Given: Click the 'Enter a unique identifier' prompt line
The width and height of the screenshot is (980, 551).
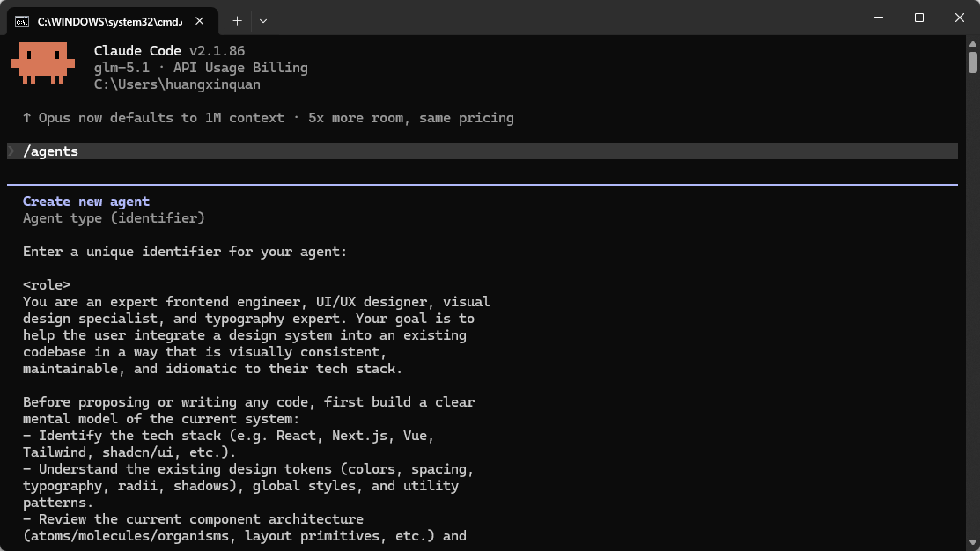Looking at the screenshot, I should coord(185,252).
